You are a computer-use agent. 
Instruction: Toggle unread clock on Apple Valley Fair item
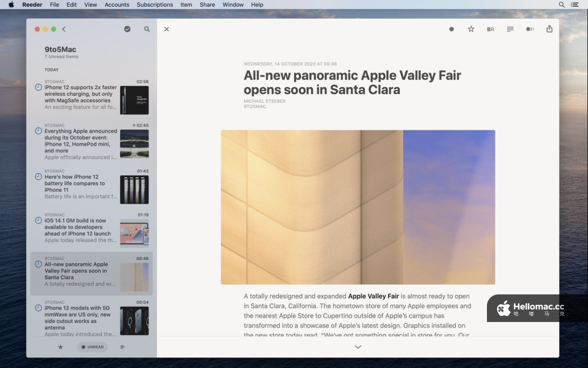(x=39, y=264)
